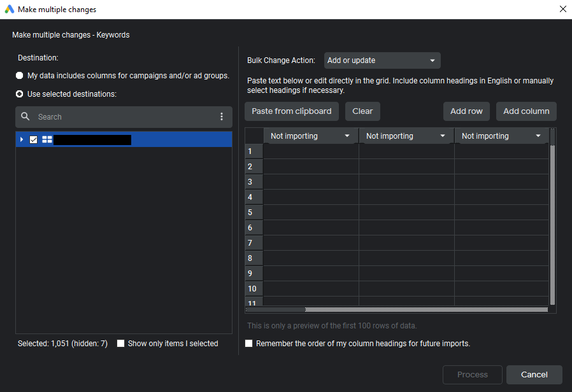Click the Google Ads Editor logo icon
The image size is (572, 392).
click(x=10, y=10)
